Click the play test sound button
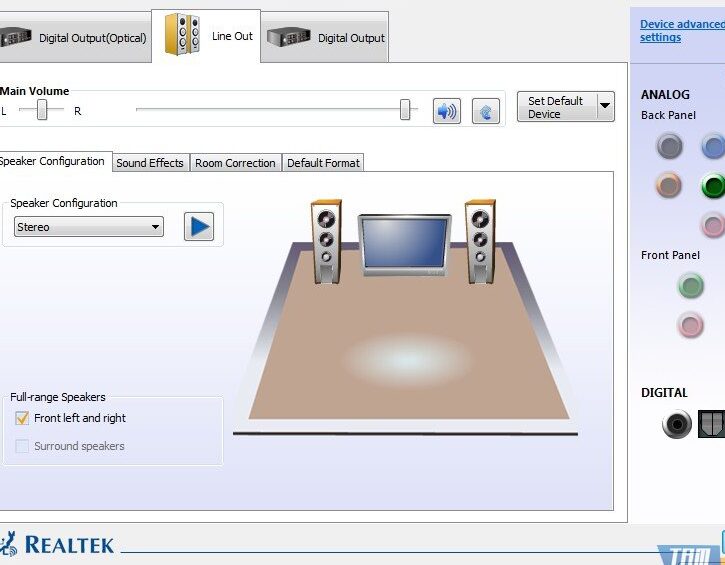 [199, 226]
